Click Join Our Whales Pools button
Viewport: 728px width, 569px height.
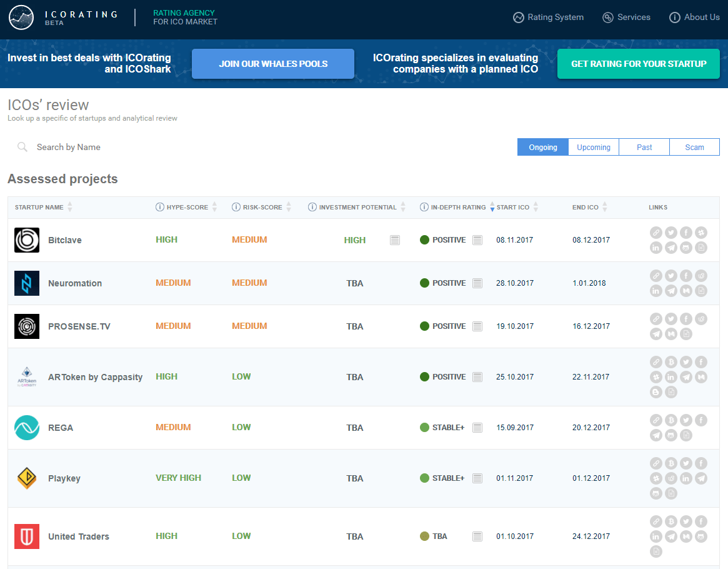coord(273,64)
